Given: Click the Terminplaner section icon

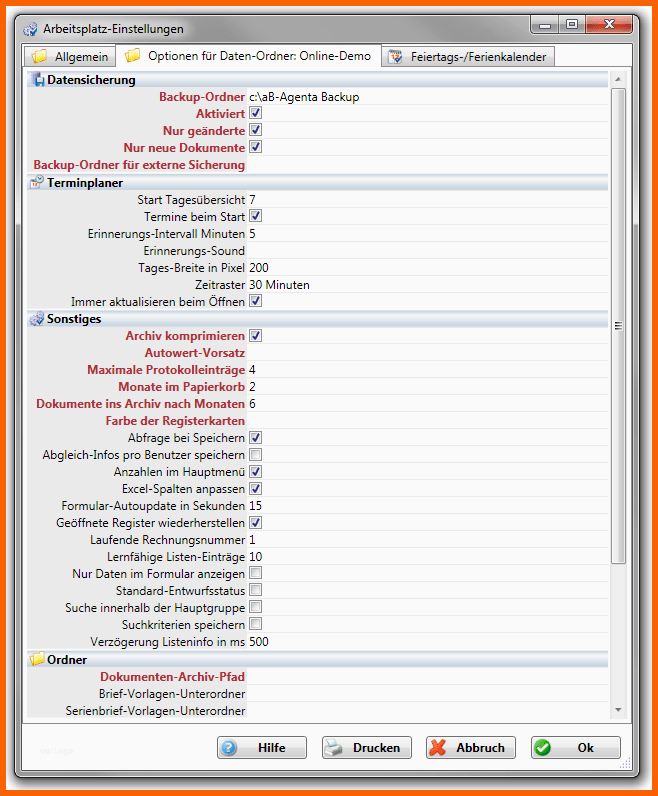Looking at the screenshot, I should [37, 182].
